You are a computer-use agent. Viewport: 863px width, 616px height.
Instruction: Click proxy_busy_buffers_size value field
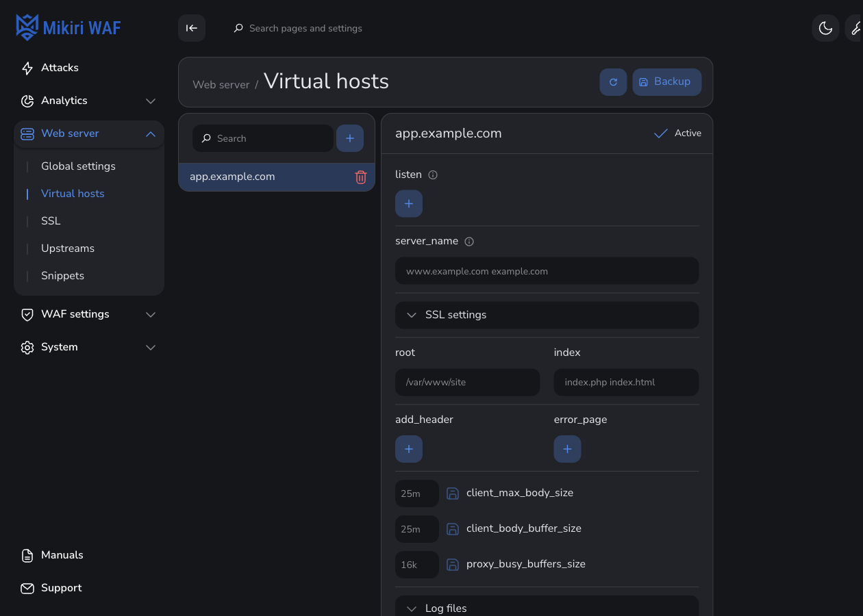coord(417,565)
